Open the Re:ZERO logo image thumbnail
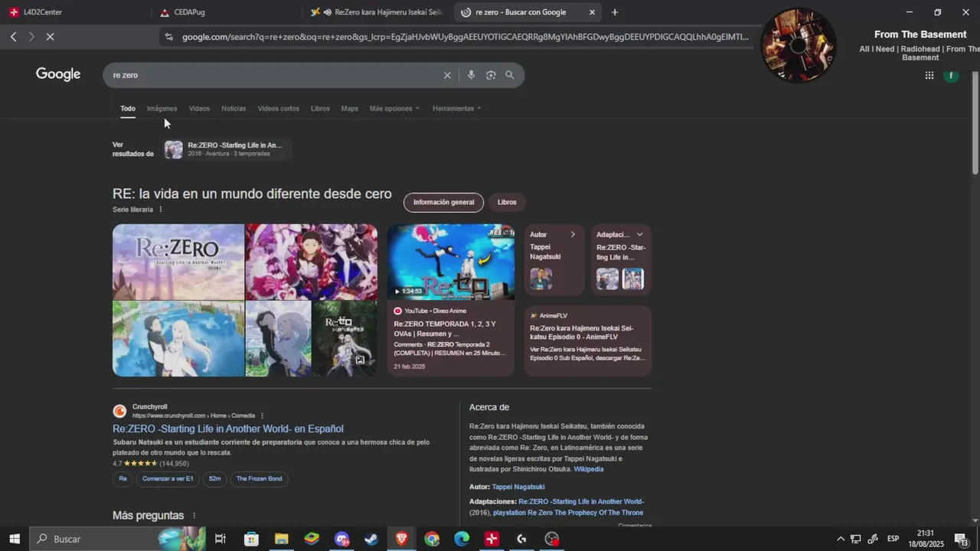This screenshot has height=551, width=980. pyautogui.click(x=178, y=262)
